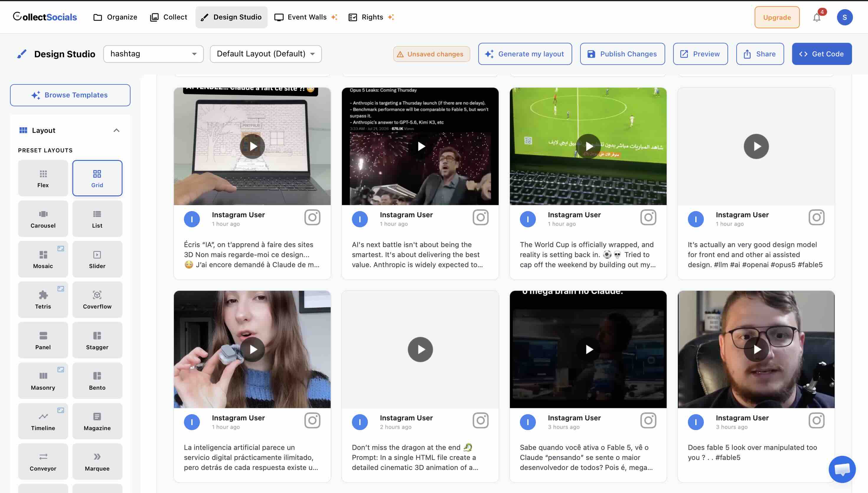This screenshot has height=493, width=868.
Task: Click Browse Templates
Action: click(70, 95)
